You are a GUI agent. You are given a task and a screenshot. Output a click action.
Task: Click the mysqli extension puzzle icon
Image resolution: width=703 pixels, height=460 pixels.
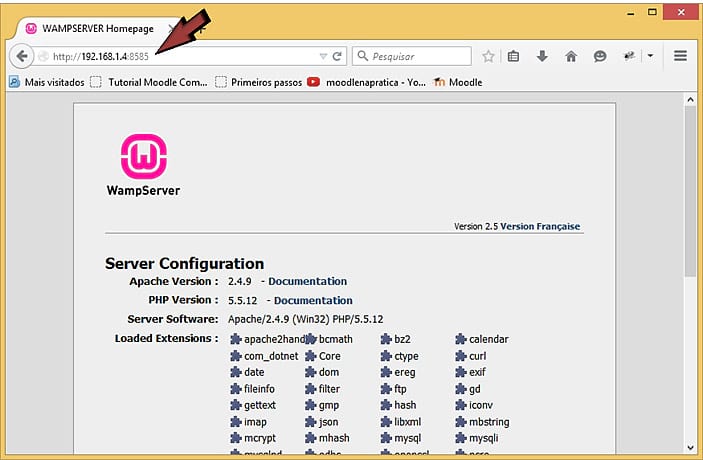click(461, 438)
